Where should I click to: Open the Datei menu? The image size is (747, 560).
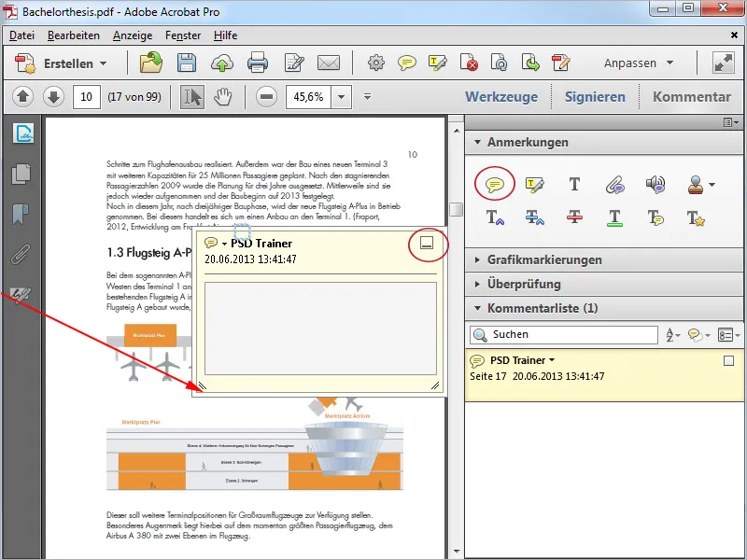(x=21, y=35)
